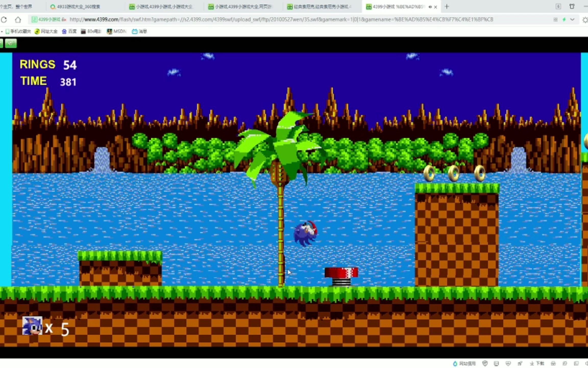Image resolution: width=588 pixels, height=368 pixels.
Task: Click the icon right of 下载 in status bar
Action: [553, 363]
